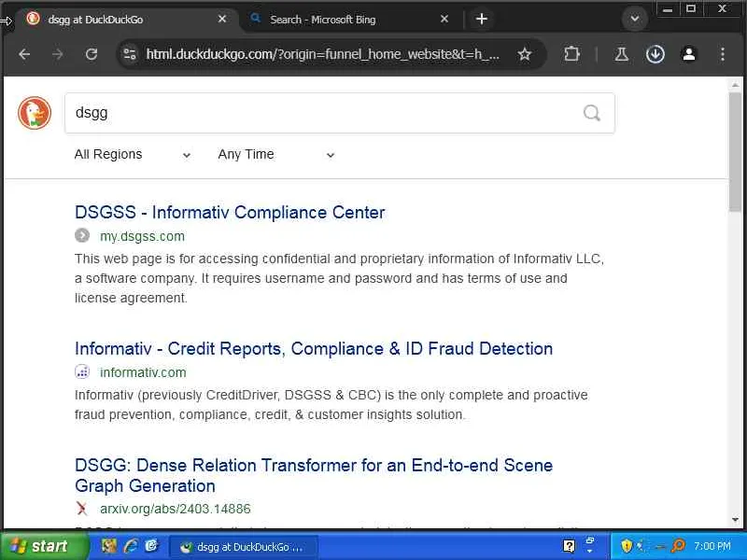Reload the current page
Image resolution: width=747 pixels, height=560 pixels.
[x=92, y=54]
